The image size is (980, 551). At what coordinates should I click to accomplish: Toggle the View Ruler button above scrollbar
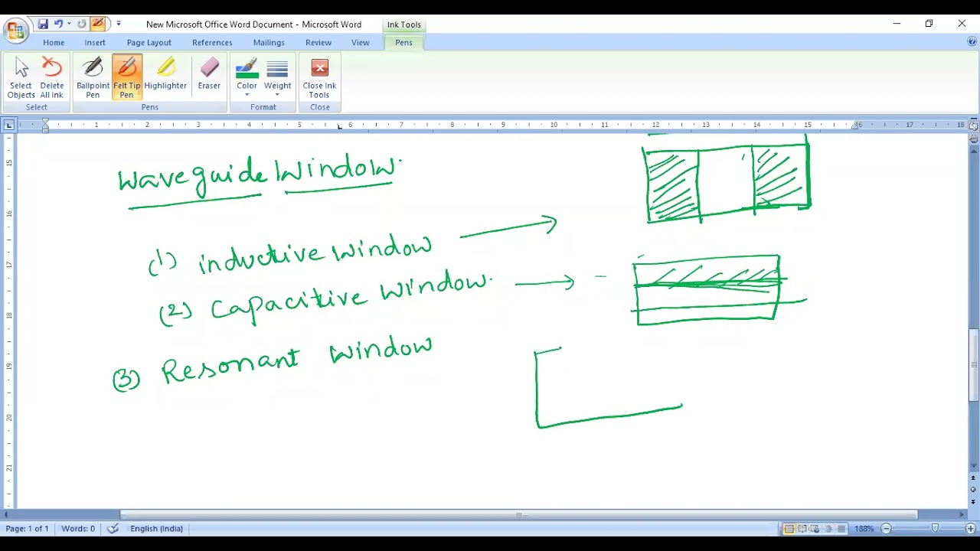(x=974, y=125)
